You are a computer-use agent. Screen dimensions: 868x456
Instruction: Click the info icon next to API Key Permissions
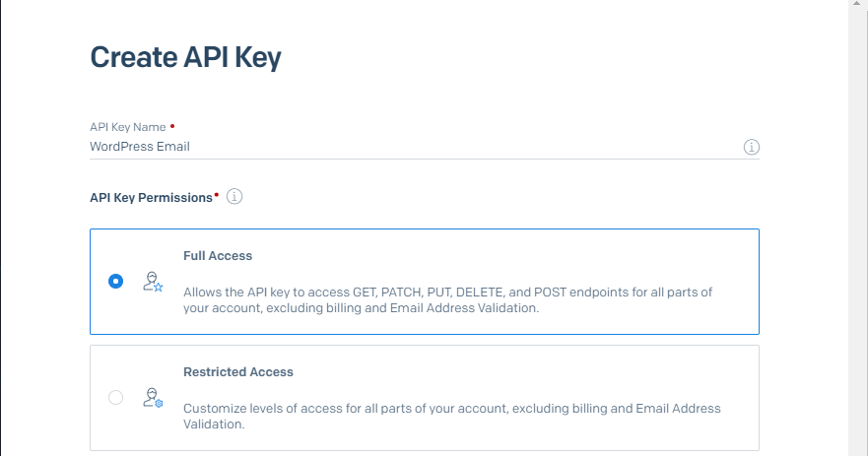(234, 197)
